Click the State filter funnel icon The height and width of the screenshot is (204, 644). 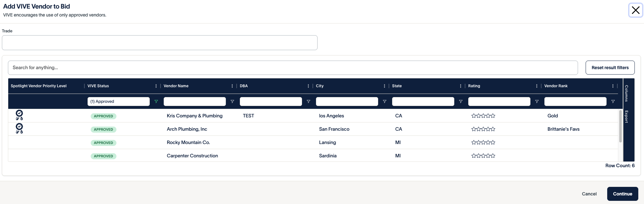pos(461,102)
